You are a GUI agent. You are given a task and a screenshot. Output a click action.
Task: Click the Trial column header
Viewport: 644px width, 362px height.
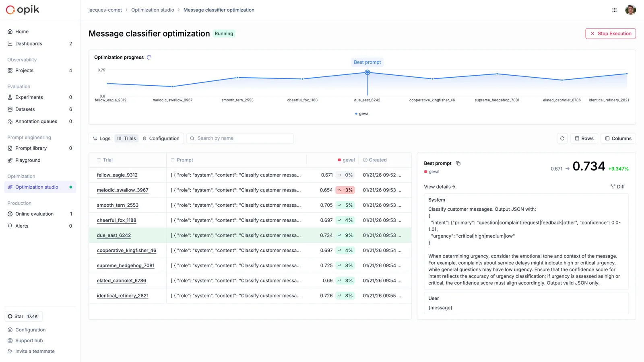105,160
